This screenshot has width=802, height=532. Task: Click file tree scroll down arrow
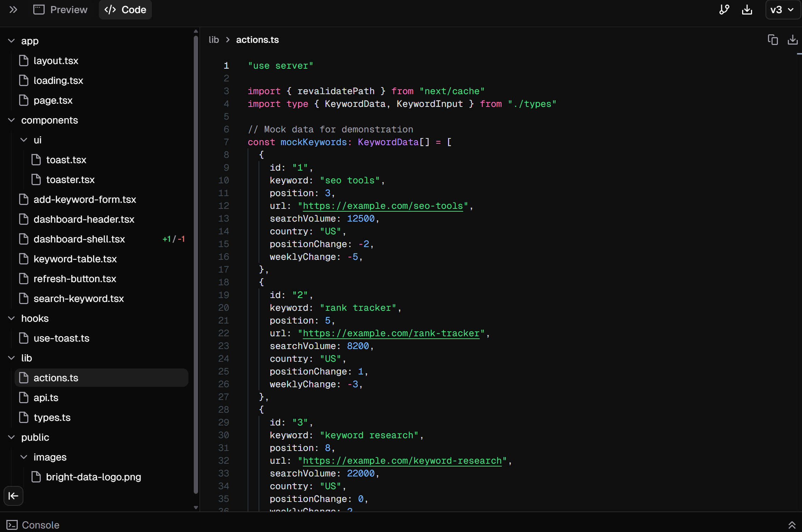[x=196, y=507]
